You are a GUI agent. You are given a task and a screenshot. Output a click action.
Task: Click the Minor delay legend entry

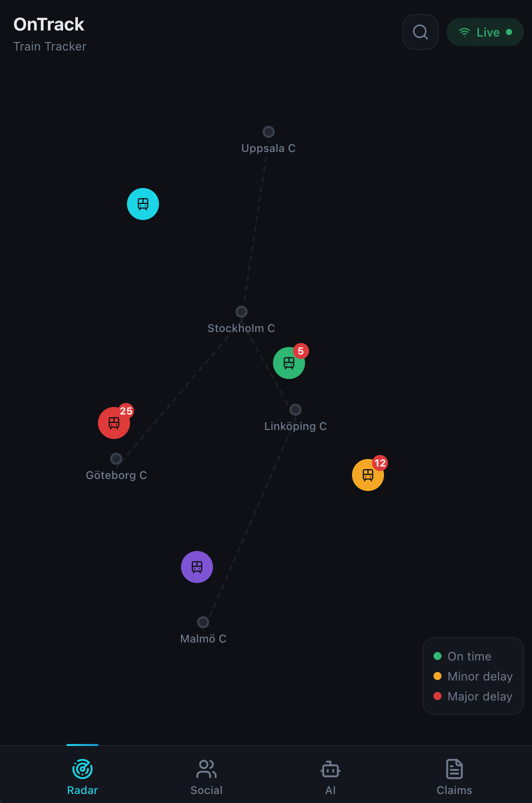coord(473,676)
